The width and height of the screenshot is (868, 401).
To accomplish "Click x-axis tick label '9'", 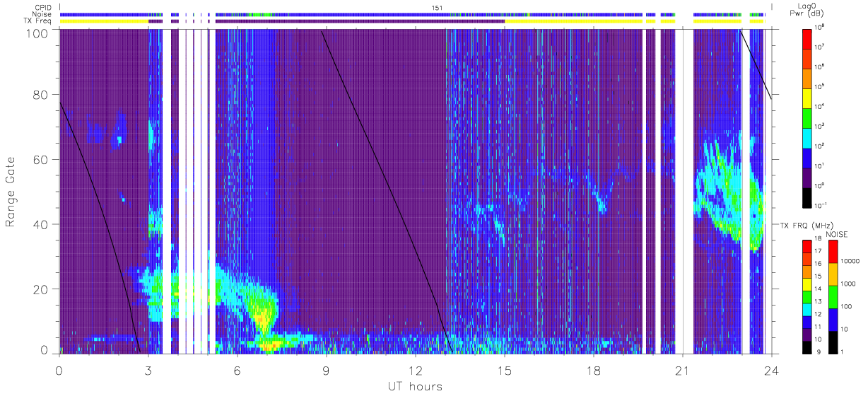I will (326, 370).
